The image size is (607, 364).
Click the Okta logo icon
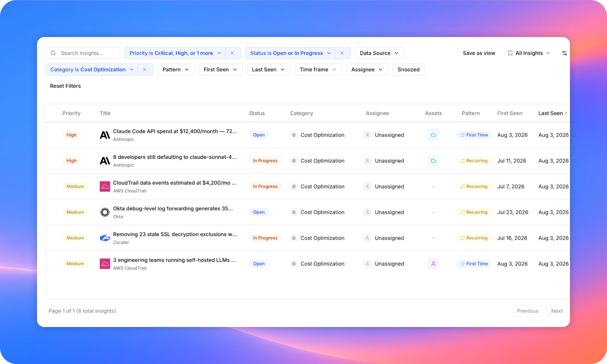[x=105, y=212]
